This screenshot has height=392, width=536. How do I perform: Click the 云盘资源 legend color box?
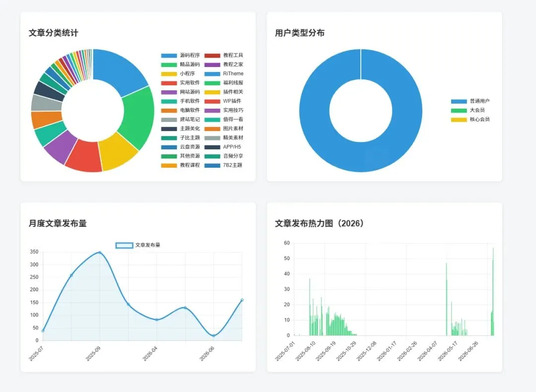click(169, 147)
